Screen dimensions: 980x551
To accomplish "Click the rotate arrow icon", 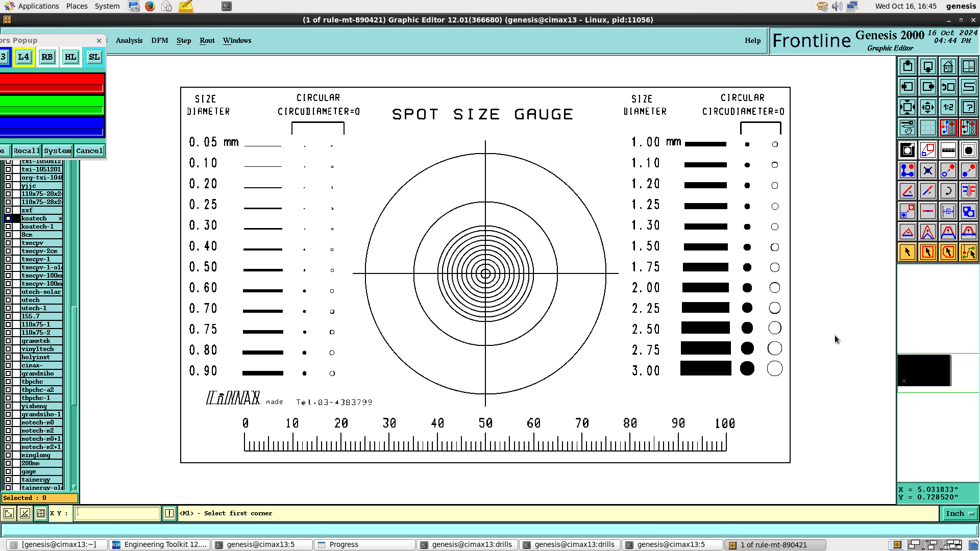I will [948, 191].
